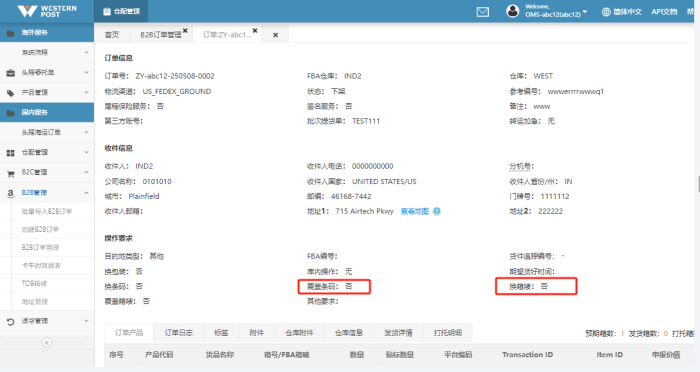Viewport: 700px width, 372px height.
Task: Click the briefcase icon beside 头程委托单
Action: click(11, 73)
